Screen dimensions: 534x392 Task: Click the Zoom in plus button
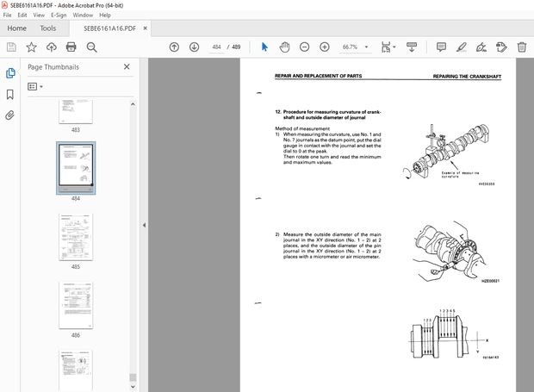pyautogui.click(x=325, y=47)
